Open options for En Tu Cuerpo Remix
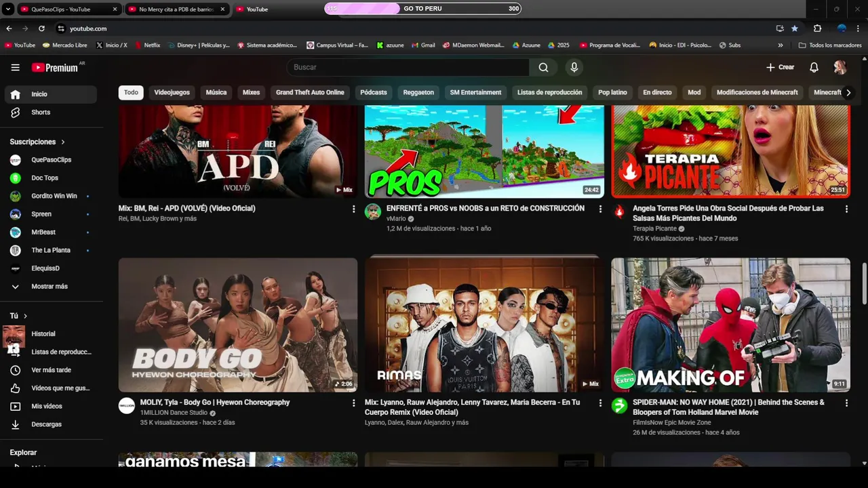The height and width of the screenshot is (488, 868). tap(600, 403)
